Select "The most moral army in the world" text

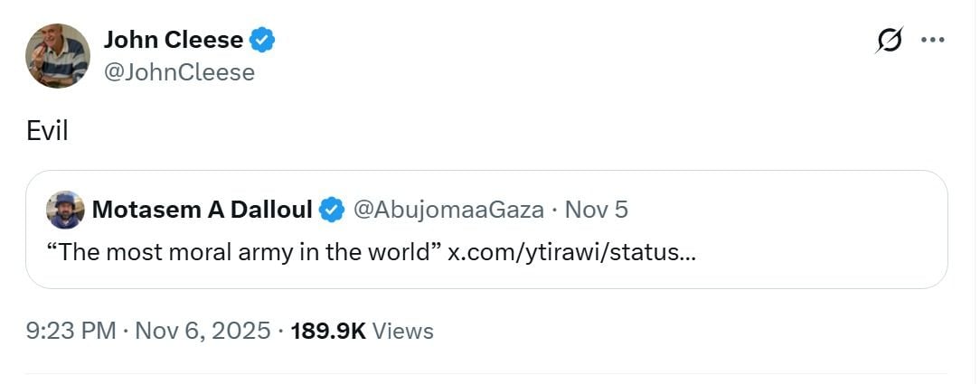(243, 251)
